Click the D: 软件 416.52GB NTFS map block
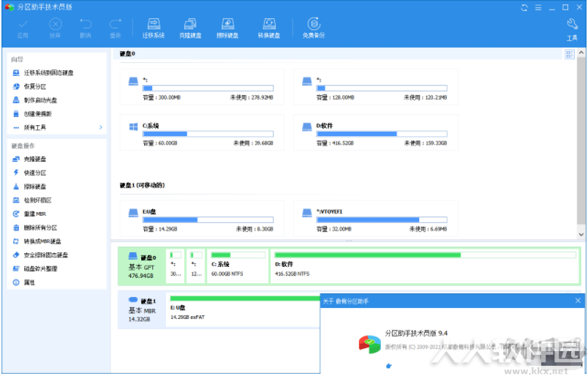This screenshot has height=376, width=588. click(425, 266)
